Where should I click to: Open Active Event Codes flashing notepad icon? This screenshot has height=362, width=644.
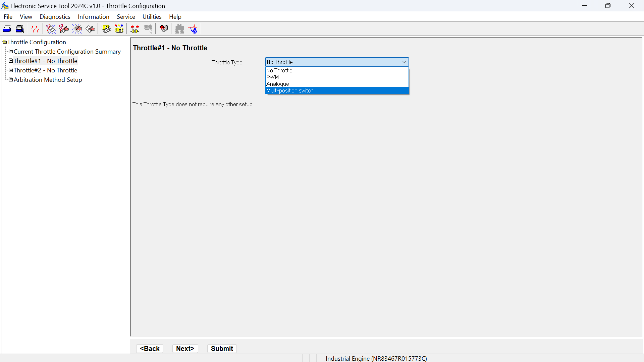pos(77,29)
